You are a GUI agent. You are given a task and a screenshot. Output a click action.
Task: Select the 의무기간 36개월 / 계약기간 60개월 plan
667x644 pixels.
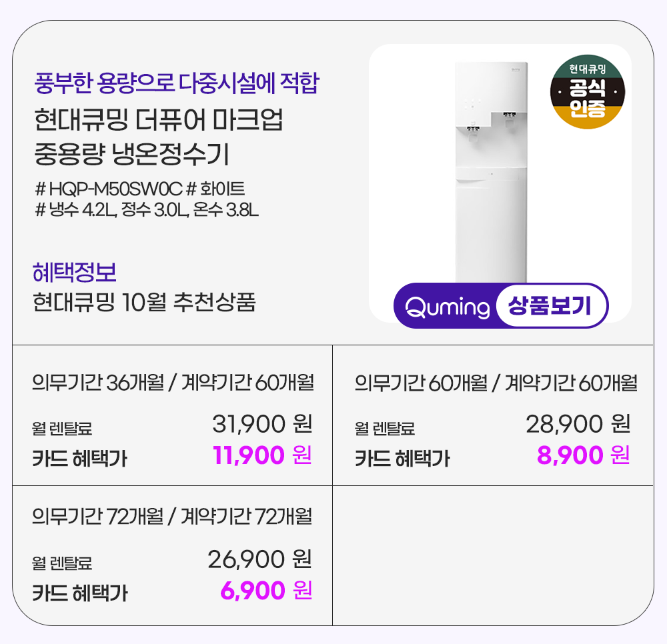(172, 383)
